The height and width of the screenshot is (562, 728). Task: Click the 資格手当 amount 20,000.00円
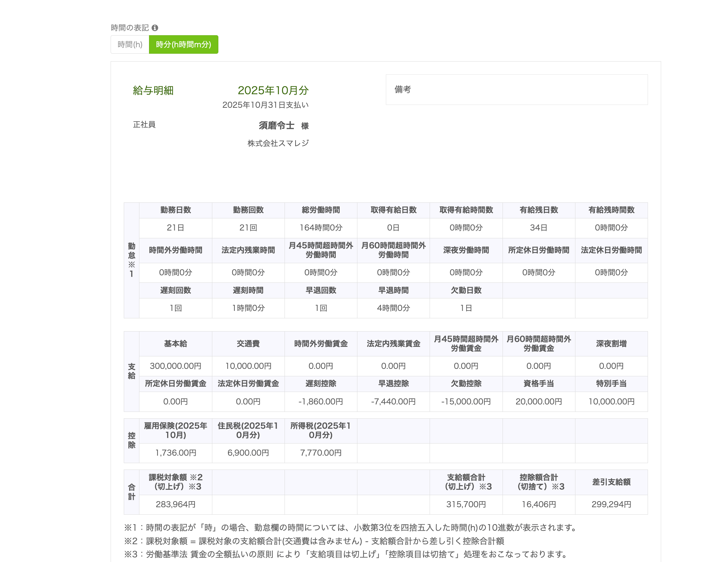[x=538, y=402]
